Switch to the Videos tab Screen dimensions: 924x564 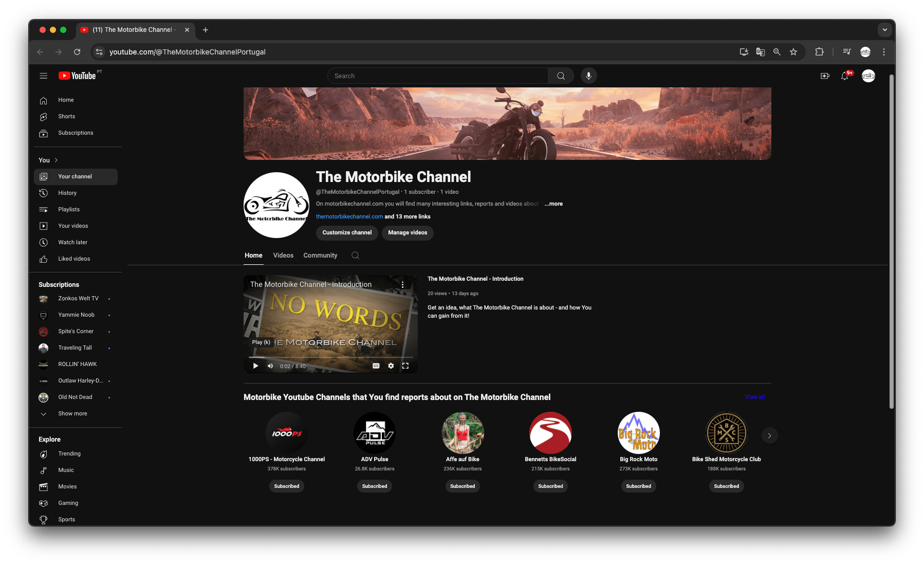click(x=283, y=256)
